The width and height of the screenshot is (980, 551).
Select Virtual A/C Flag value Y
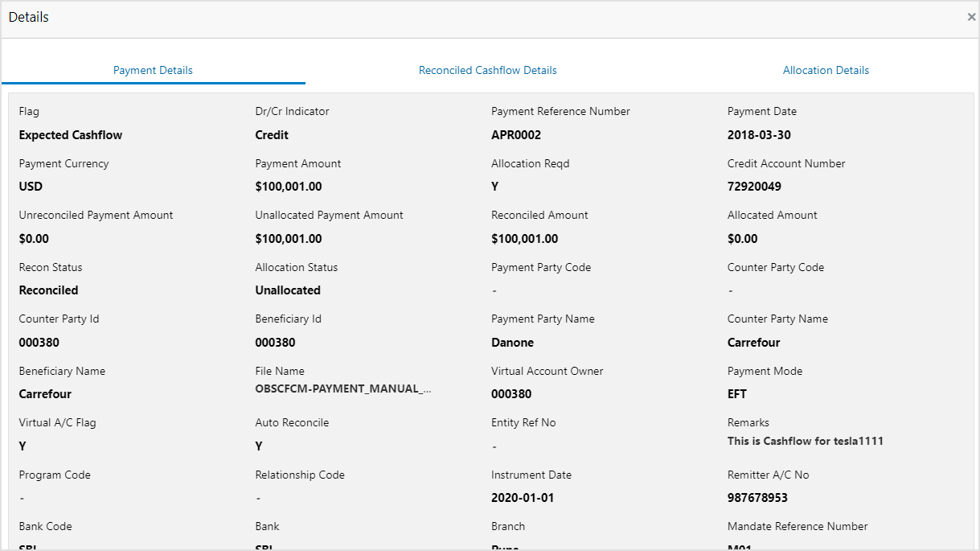tap(23, 446)
